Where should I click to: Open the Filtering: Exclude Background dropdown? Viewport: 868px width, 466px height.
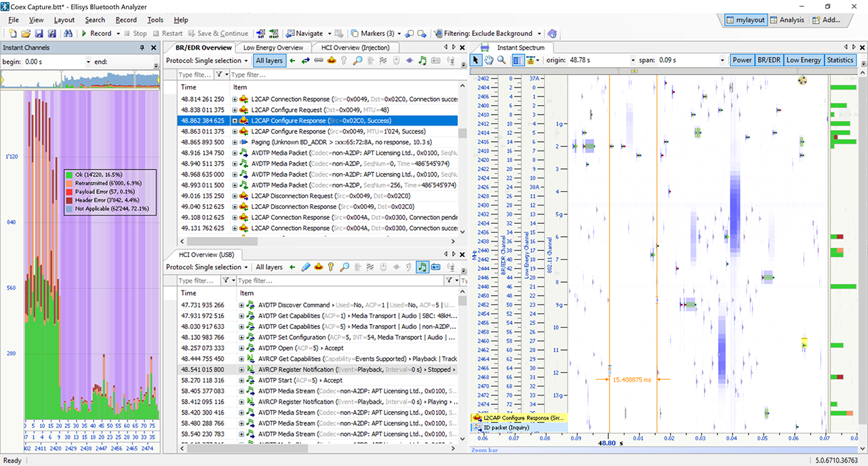click(539, 33)
